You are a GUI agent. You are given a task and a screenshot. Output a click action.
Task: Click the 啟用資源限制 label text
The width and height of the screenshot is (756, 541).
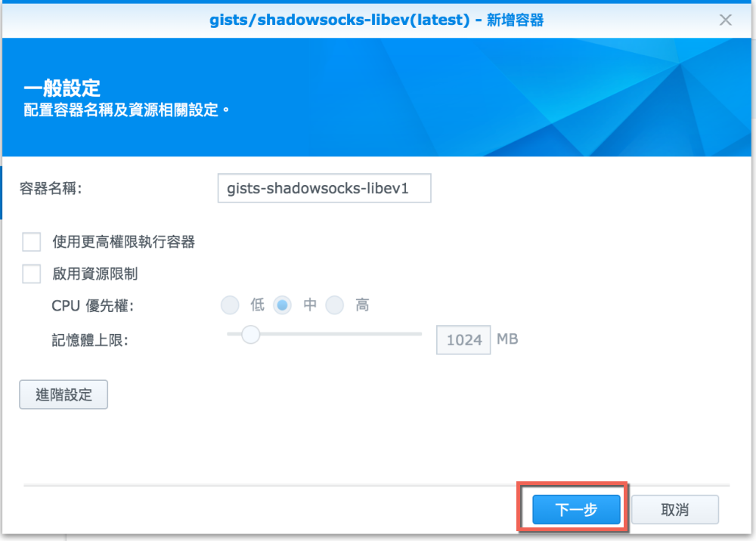95,274
